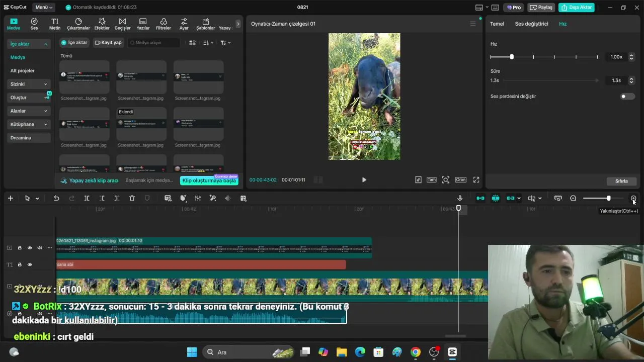This screenshot has width=644, height=362.
Task: Open the media sort dropdown
Action: (x=208, y=43)
